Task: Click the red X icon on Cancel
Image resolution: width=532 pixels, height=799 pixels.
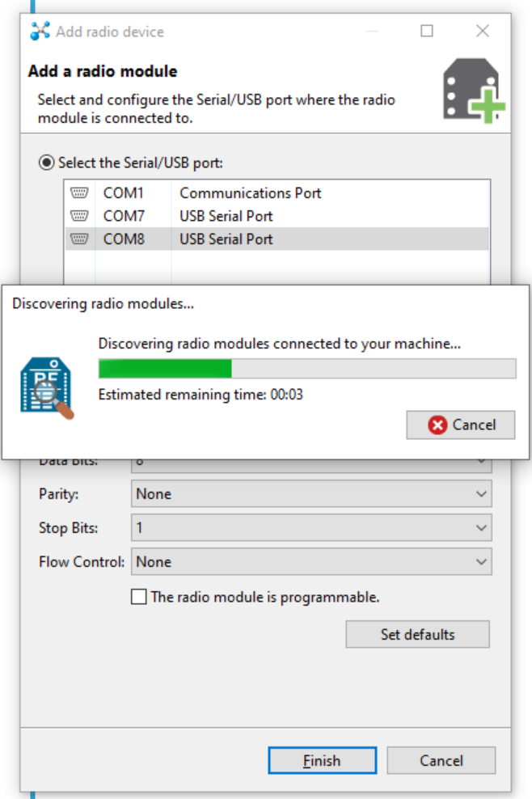Action: (x=437, y=425)
